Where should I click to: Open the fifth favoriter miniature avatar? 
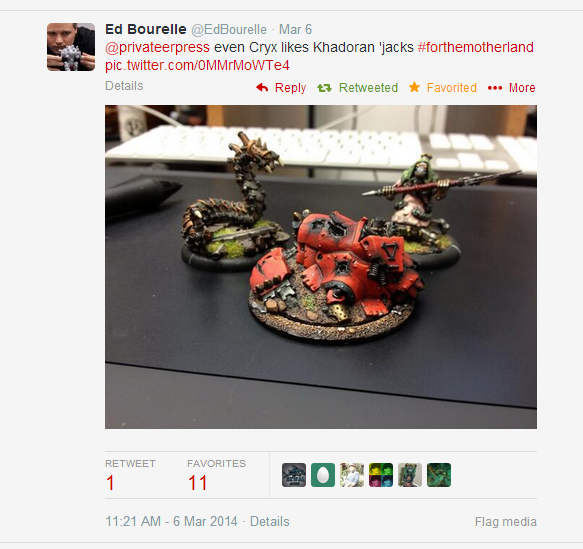click(x=410, y=475)
